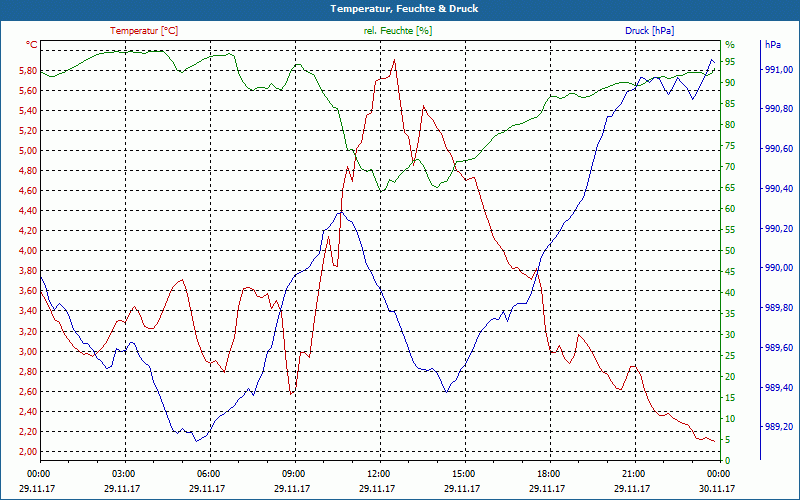The height and width of the screenshot is (500, 800).
Task: Click the % unit label on humidity axis
Action: tap(730, 44)
